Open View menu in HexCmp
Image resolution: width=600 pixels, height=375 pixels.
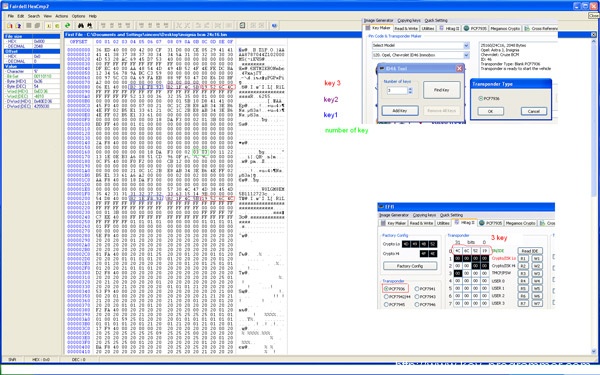click(x=47, y=16)
